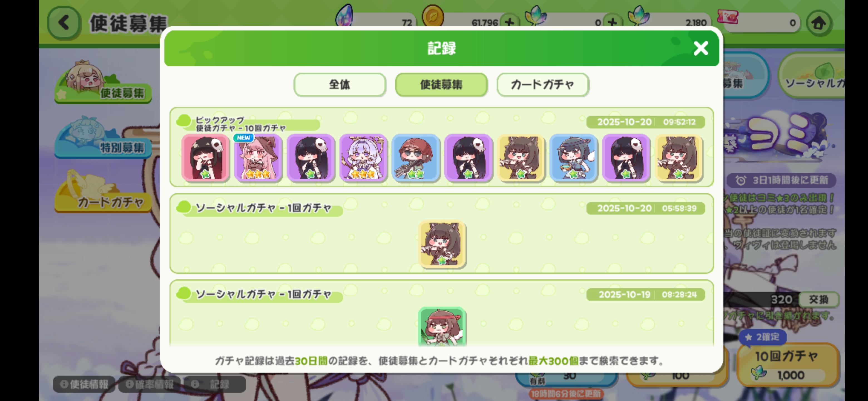The image size is (868, 401).
Task: Tap the white-haired three-star apostle thumbnail
Action: click(363, 158)
